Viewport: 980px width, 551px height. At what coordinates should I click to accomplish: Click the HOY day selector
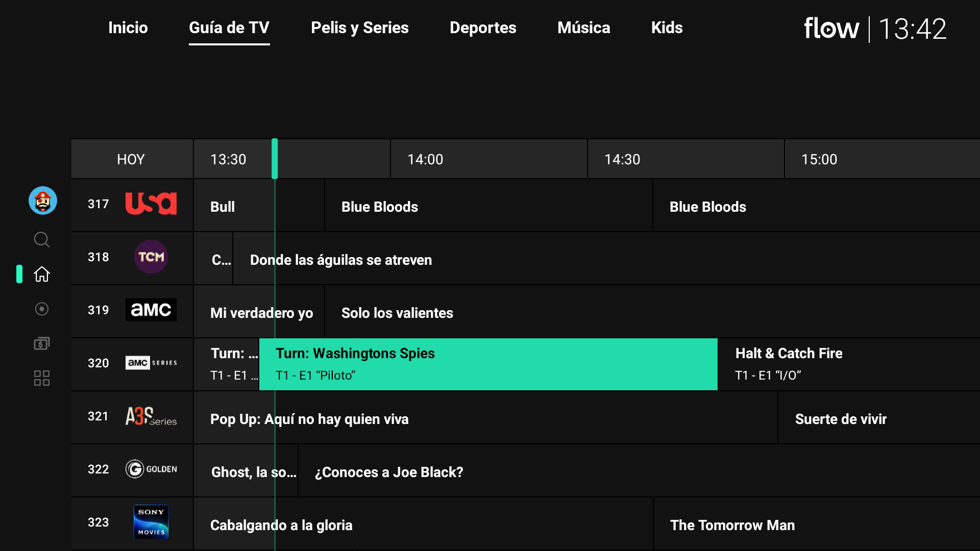click(131, 159)
